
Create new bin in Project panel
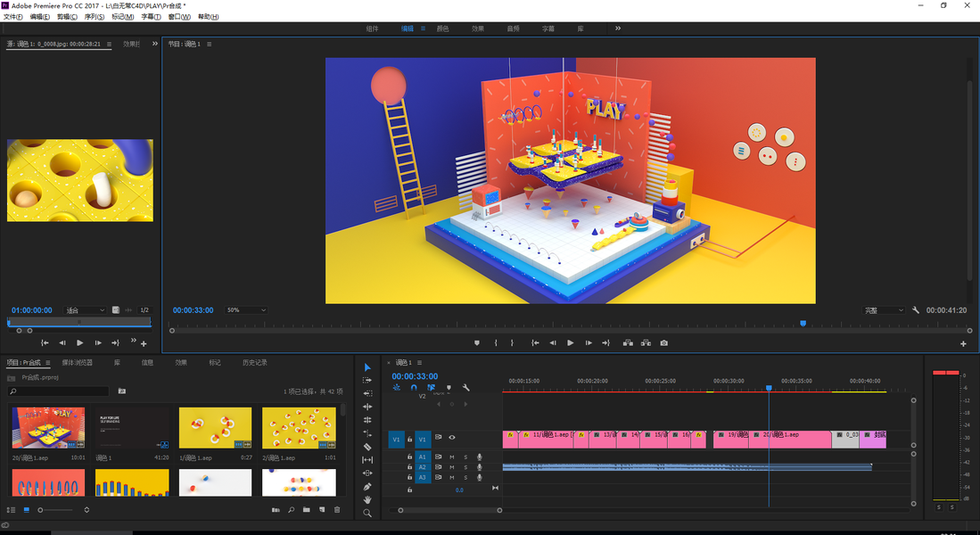pos(306,510)
